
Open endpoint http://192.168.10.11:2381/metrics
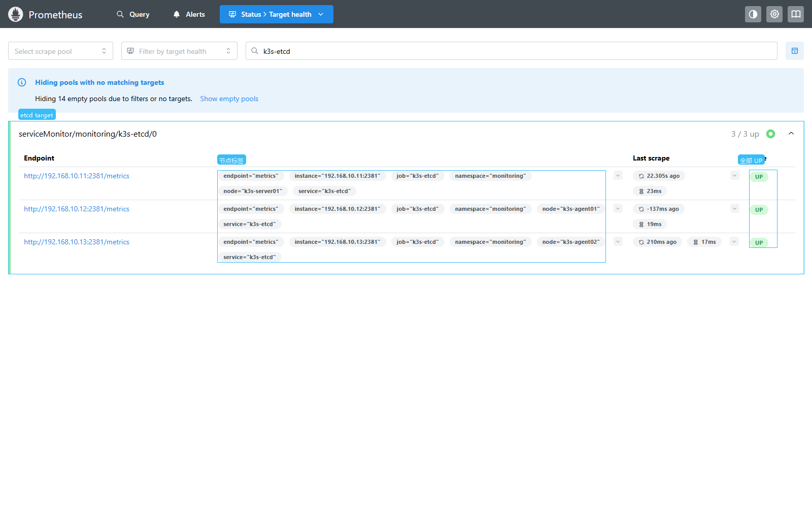coord(77,176)
